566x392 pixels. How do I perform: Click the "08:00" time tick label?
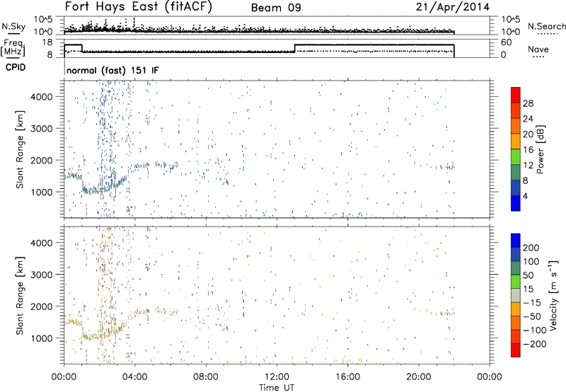[x=206, y=377]
